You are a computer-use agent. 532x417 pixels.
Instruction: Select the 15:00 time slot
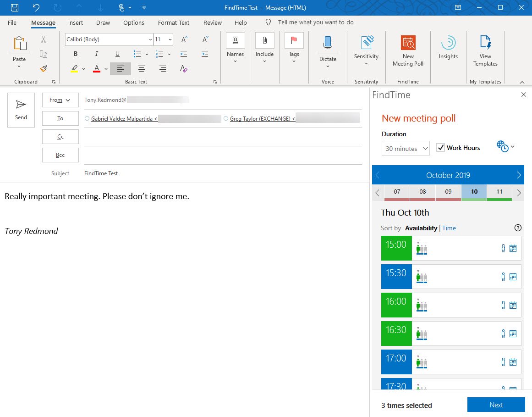point(396,248)
